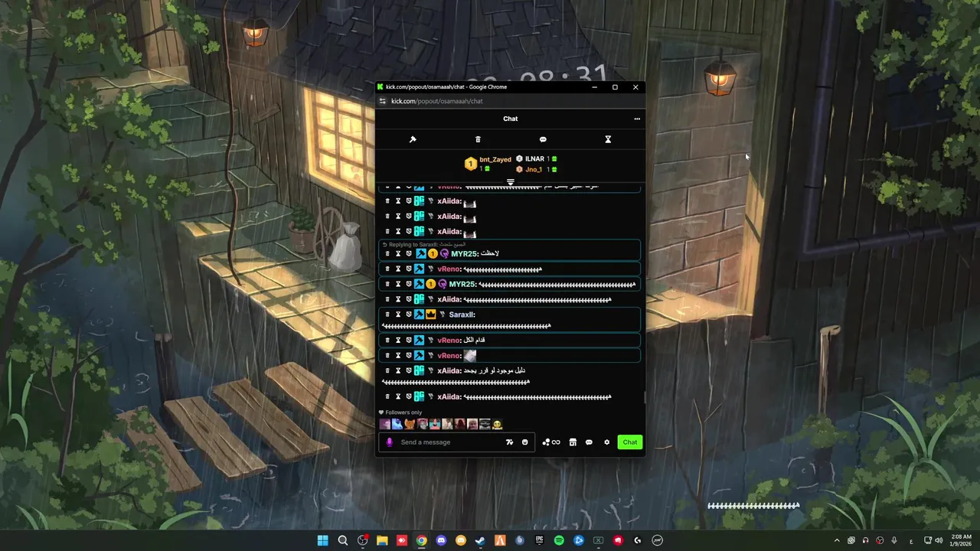Viewport: 980px width, 551px height.
Task: Show hidden system tray icons chevron
Action: (837, 540)
